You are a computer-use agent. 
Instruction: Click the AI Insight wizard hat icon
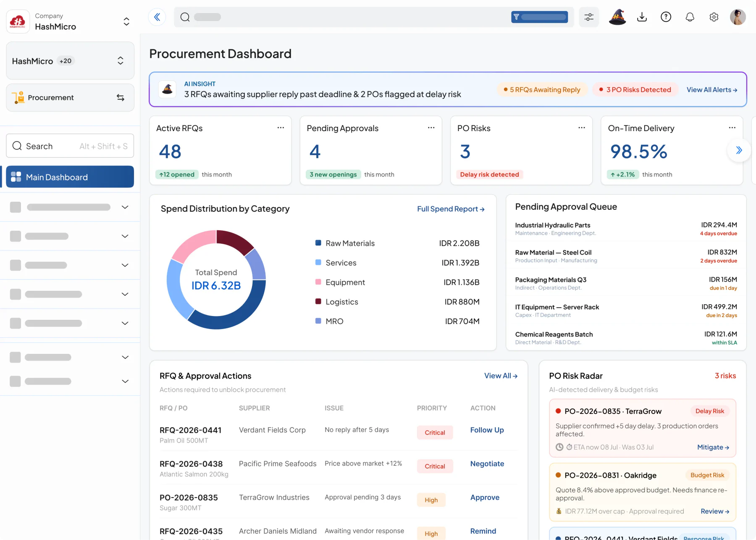[x=168, y=89]
